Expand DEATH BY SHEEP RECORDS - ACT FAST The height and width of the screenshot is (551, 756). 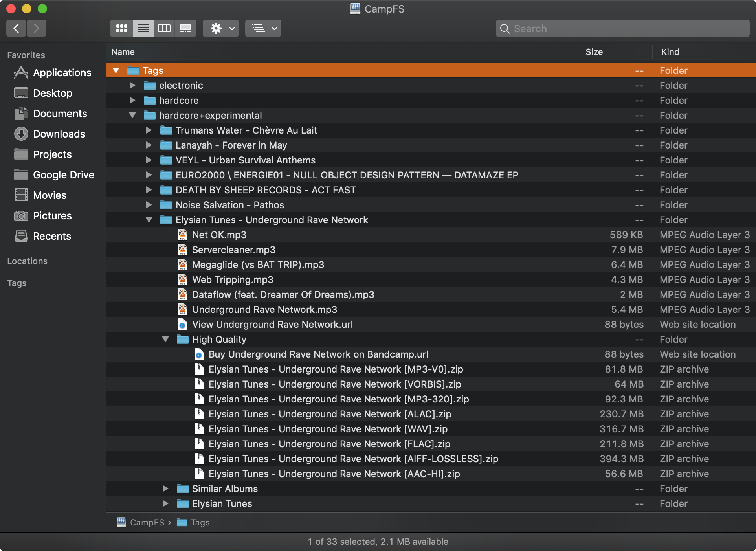tap(149, 190)
